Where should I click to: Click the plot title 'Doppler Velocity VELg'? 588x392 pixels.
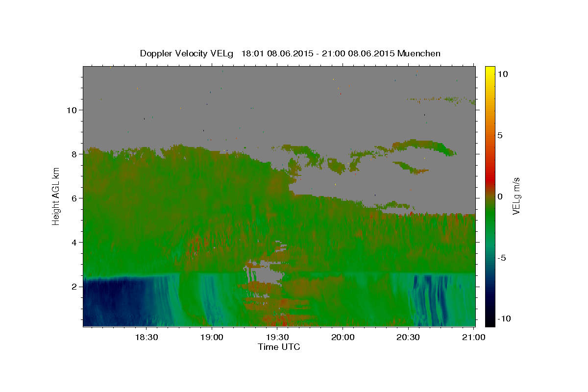(x=187, y=53)
